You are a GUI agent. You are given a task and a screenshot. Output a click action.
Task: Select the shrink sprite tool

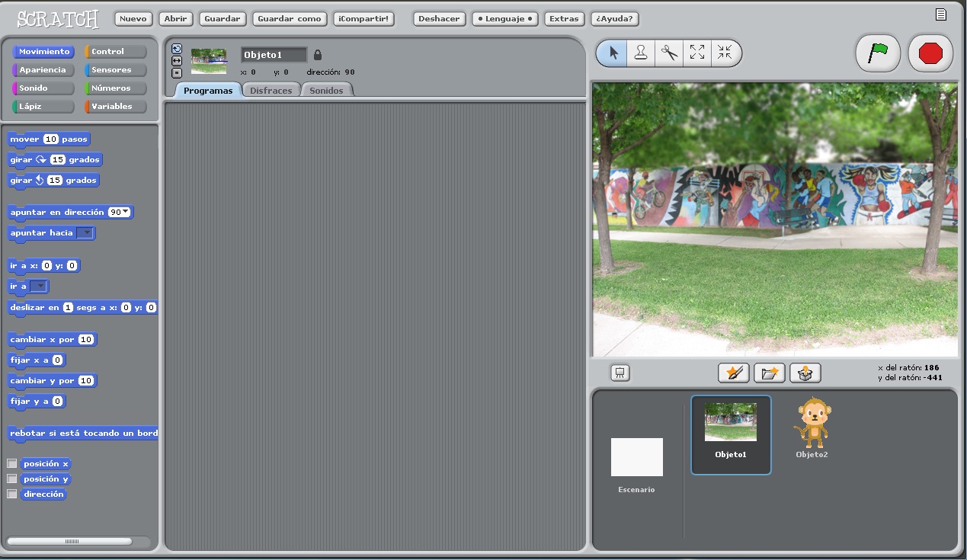[725, 53]
